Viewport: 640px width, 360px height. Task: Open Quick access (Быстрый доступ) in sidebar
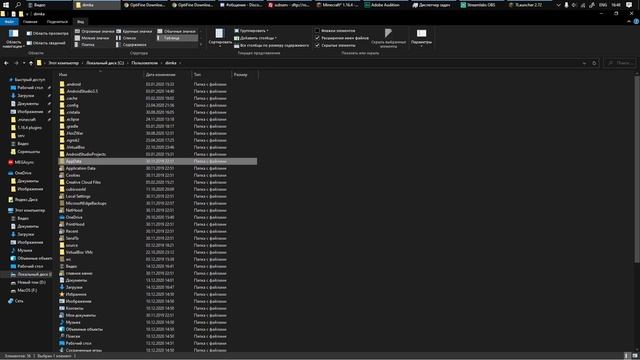27,80
